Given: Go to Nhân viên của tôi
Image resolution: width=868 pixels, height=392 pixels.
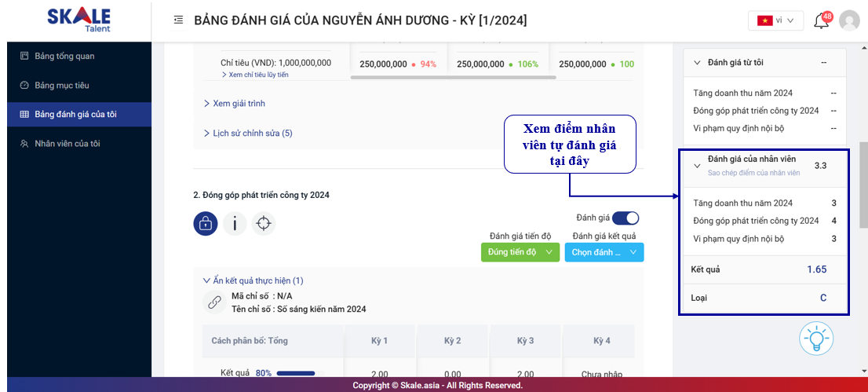Looking at the screenshot, I should [x=67, y=144].
